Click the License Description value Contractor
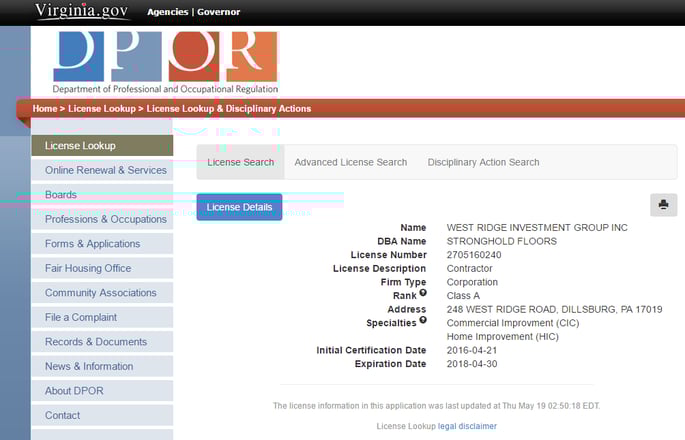This screenshot has width=685, height=440. pos(469,268)
